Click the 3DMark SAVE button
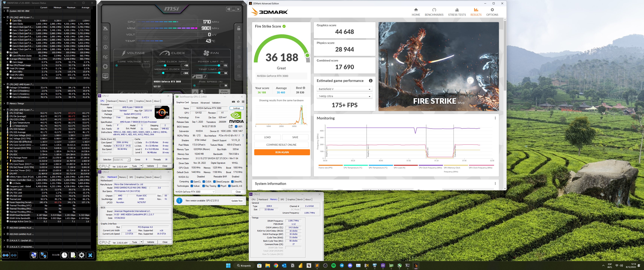 point(295,137)
